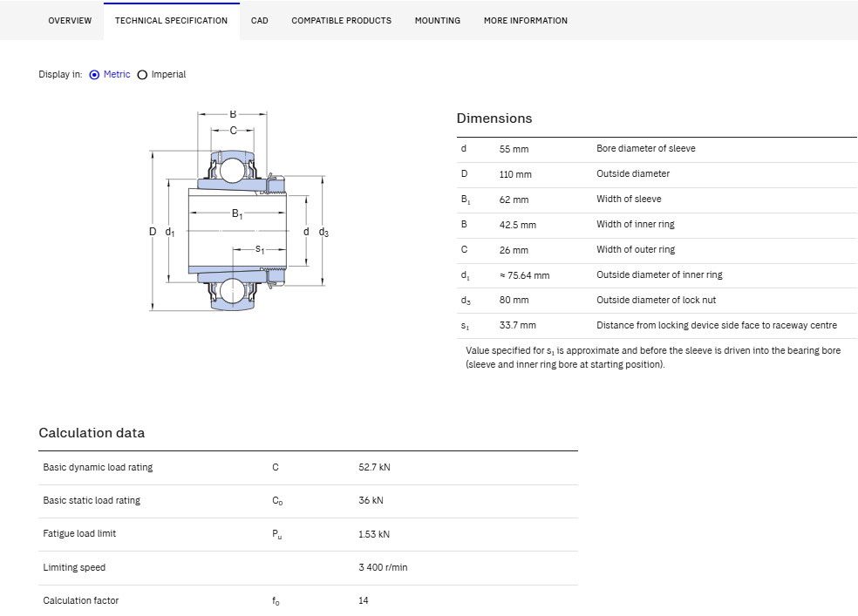Click the 'Display in:' label
This screenshot has width=858, height=616.
(x=60, y=74)
